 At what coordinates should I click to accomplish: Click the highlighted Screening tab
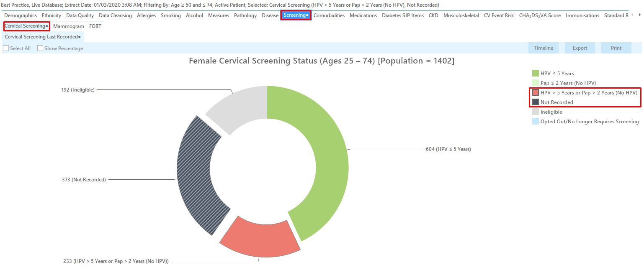(x=296, y=15)
